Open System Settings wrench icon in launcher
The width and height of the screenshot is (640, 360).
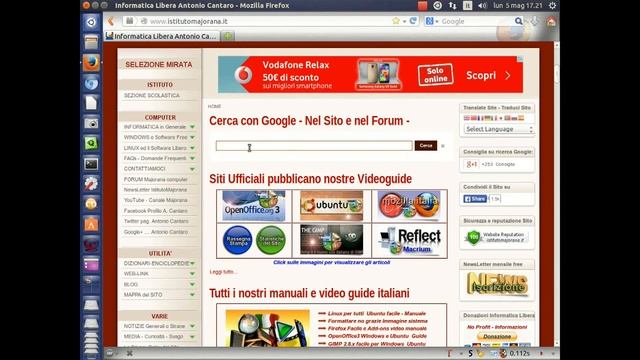91,184
